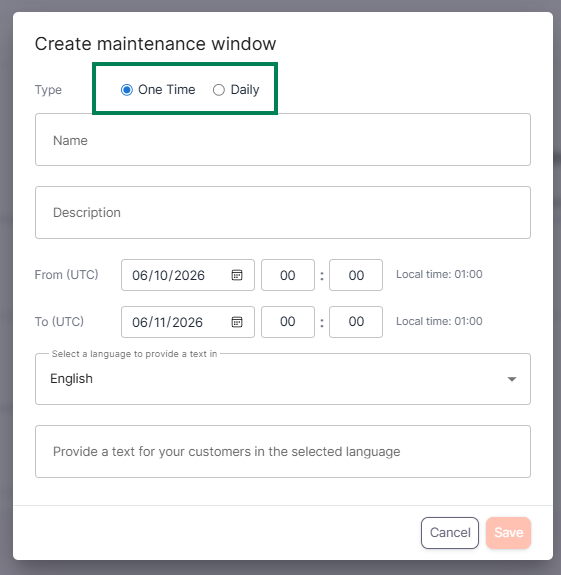
Task: Open calendar picker for From date
Action: point(237,275)
